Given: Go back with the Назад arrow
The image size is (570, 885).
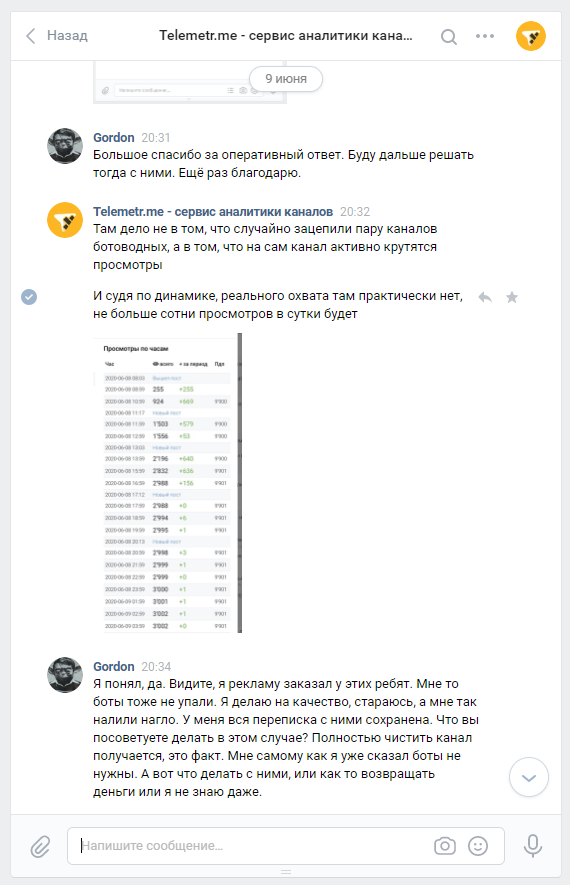Looking at the screenshot, I should 56,36.
